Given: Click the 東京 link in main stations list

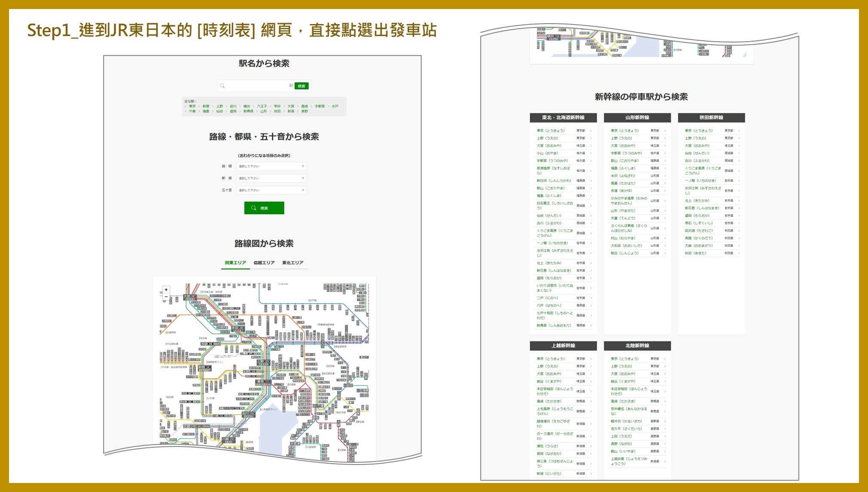Looking at the screenshot, I should tap(192, 106).
